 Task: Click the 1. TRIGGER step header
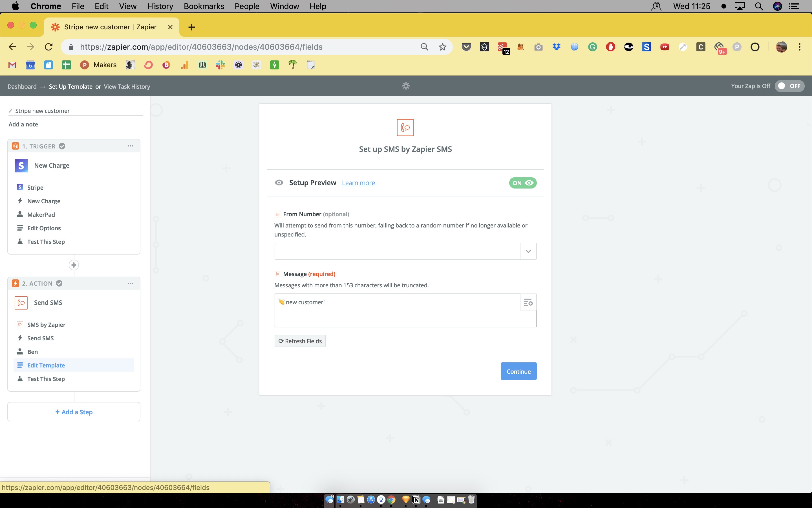(x=74, y=146)
